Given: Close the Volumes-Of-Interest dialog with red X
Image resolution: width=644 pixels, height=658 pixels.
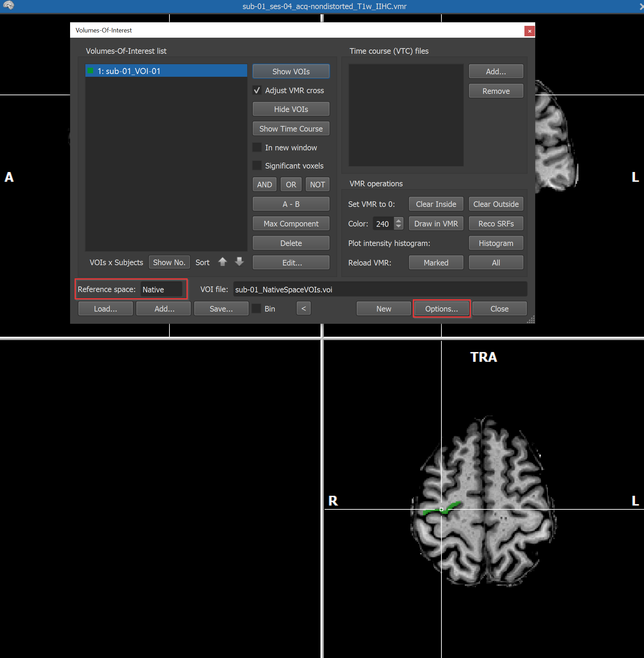Looking at the screenshot, I should (x=529, y=31).
